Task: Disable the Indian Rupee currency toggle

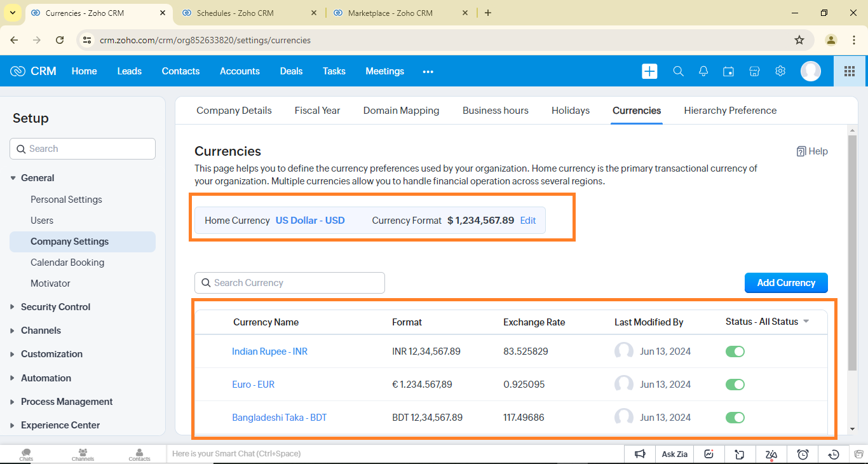Action: coord(735,351)
